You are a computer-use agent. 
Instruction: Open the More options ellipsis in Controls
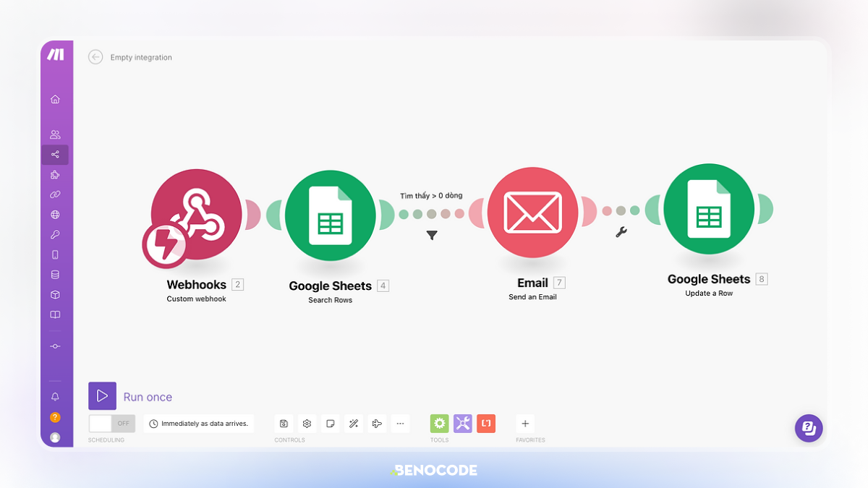(x=400, y=424)
